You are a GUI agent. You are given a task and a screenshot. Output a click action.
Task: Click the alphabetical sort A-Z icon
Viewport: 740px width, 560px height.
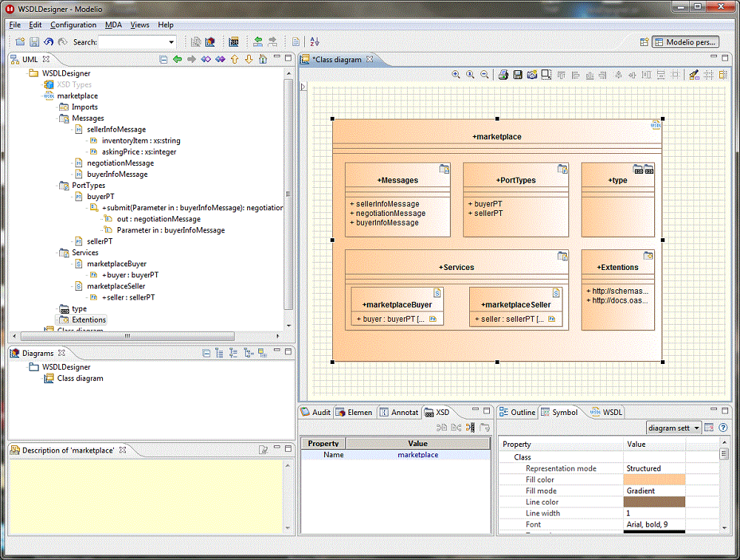tap(314, 42)
